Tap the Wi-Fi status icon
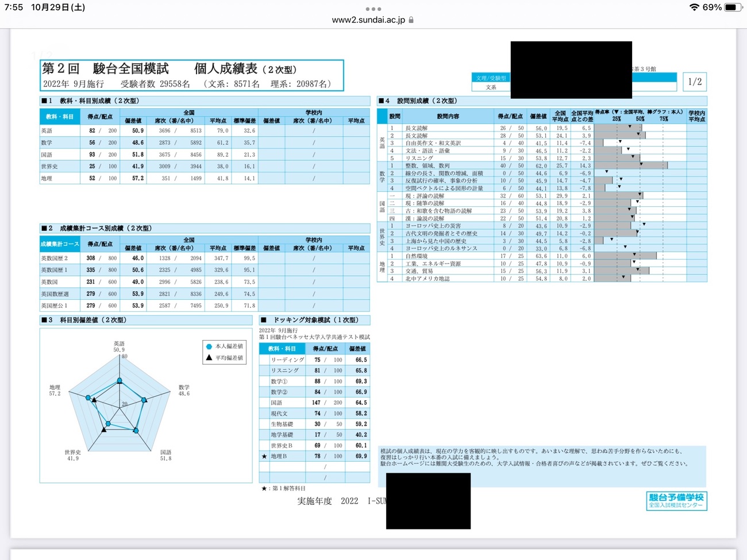Image resolution: width=747 pixels, height=560 pixels. 694,7
